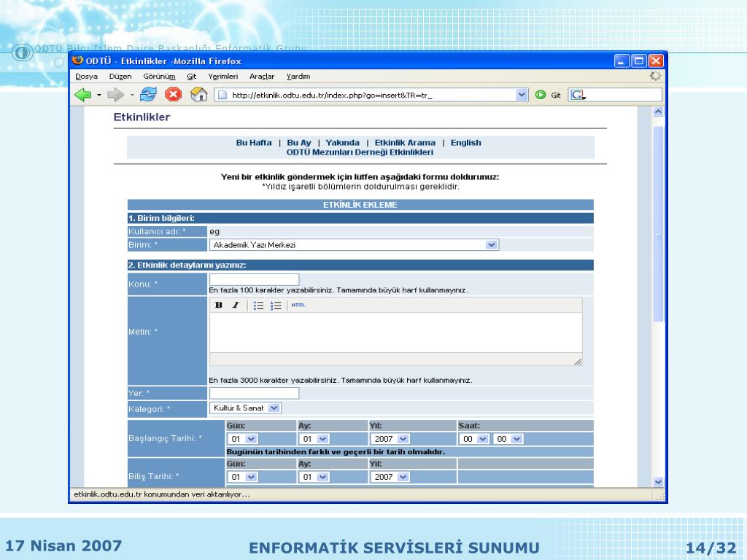Image resolution: width=747 pixels, height=560 pixels.
Task: Open the Dosya menu
Action: click(x=86, y=76)
